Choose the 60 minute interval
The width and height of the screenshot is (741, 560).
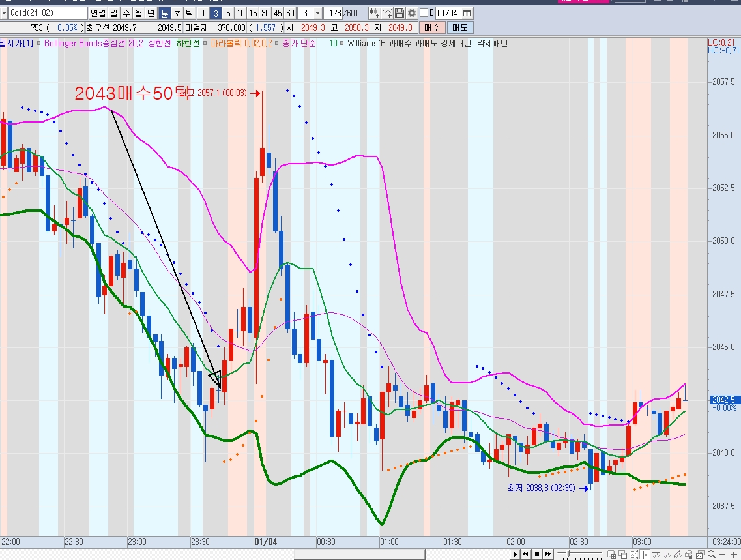point(290,13)
